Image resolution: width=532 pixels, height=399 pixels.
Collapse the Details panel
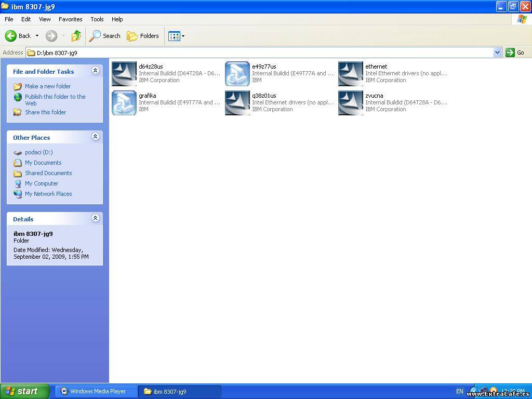point(96,218)
